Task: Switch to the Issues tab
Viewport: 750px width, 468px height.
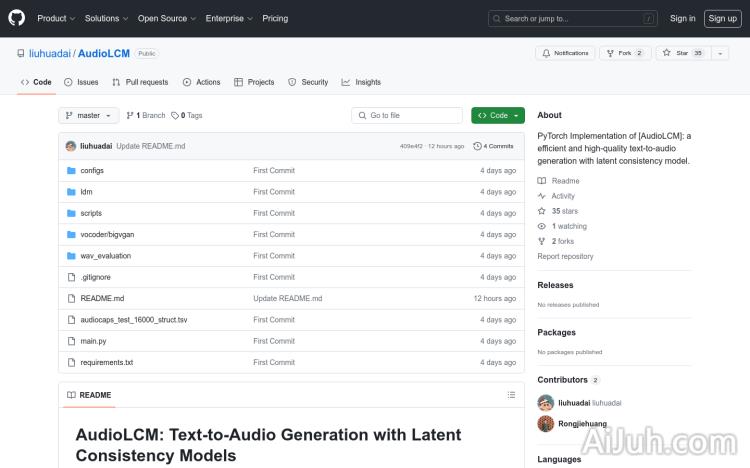Action: (x=81, y=82)
